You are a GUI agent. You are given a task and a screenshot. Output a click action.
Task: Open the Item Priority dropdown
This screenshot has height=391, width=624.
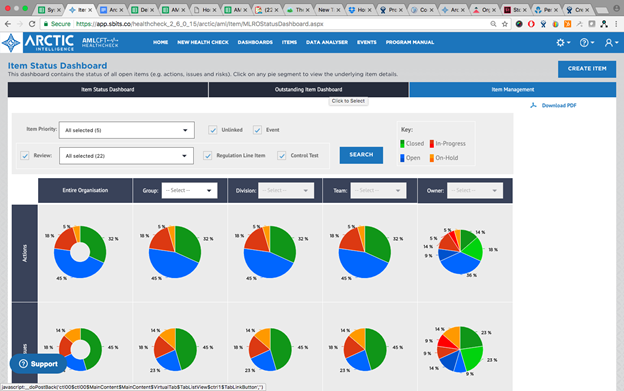pyautogui.click(x=127, y=130)
